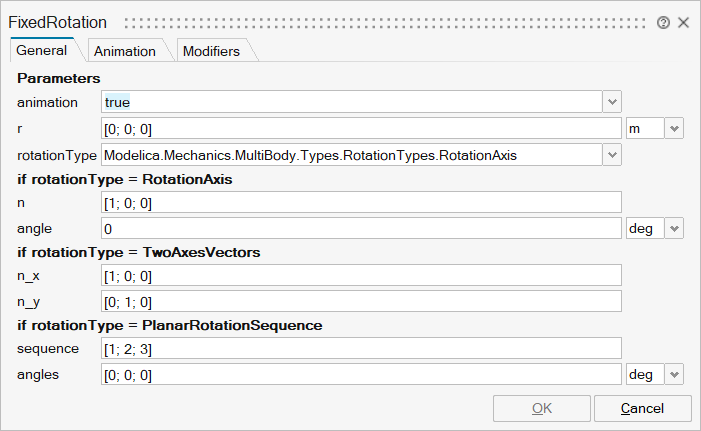Open the help question mark icon

(663, 23)
